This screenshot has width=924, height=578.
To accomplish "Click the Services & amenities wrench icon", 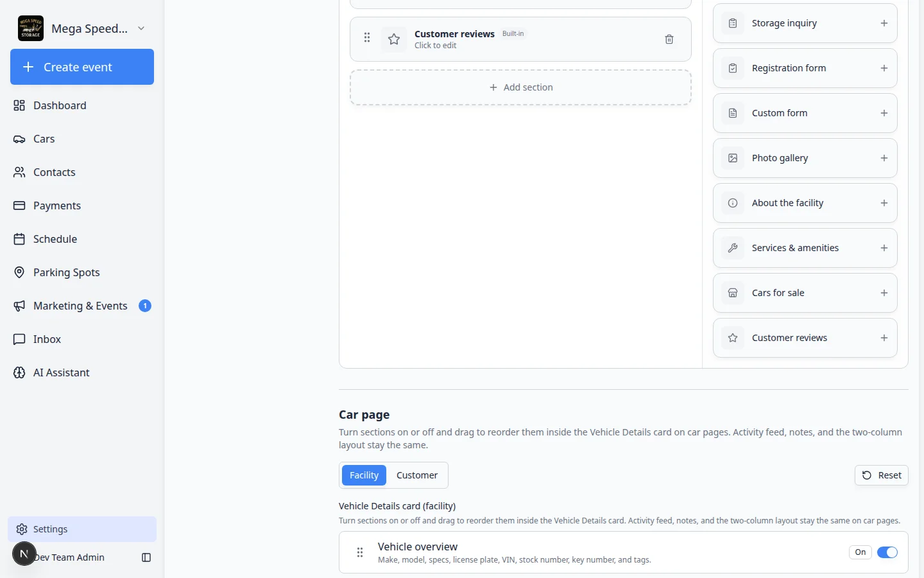I will [733, 248].
